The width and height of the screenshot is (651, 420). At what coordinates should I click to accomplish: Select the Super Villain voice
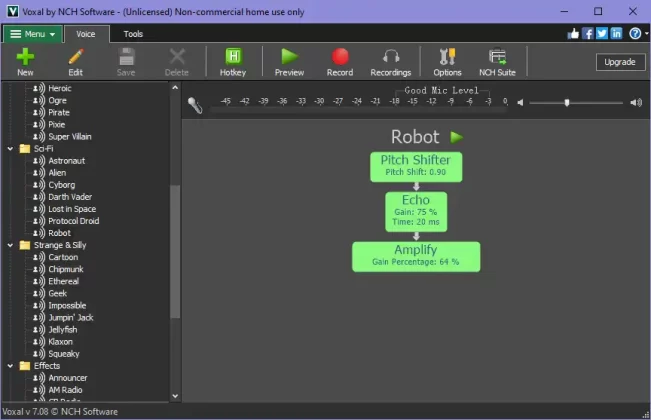click(x=70, y=137)
